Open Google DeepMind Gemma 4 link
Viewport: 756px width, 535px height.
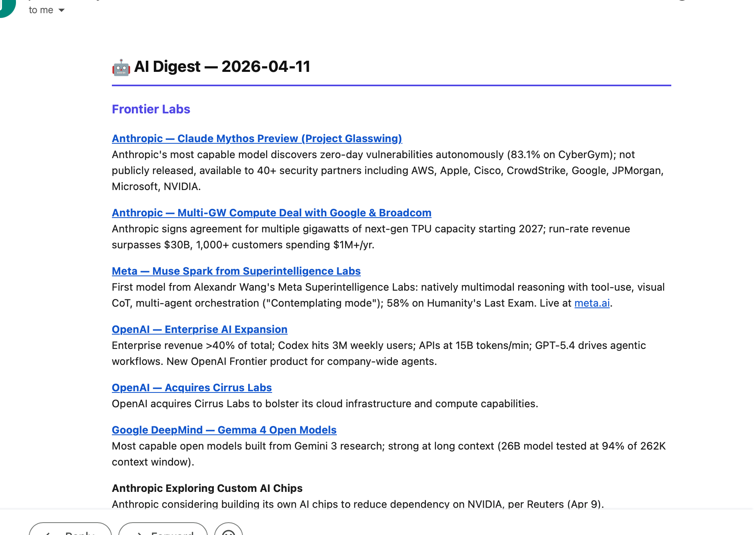point(224,430)
